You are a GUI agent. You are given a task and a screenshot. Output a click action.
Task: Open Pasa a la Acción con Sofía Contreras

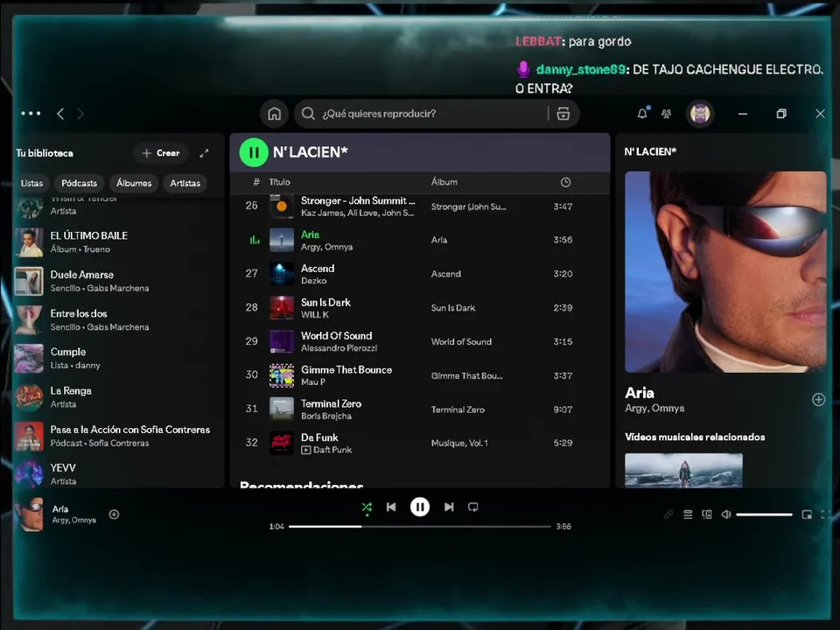click(118, 436)
